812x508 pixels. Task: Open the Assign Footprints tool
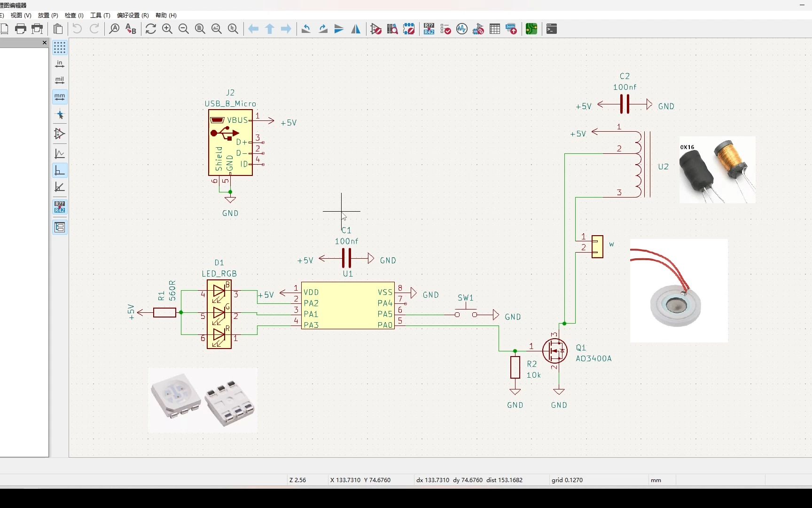[x=478, y=29]
